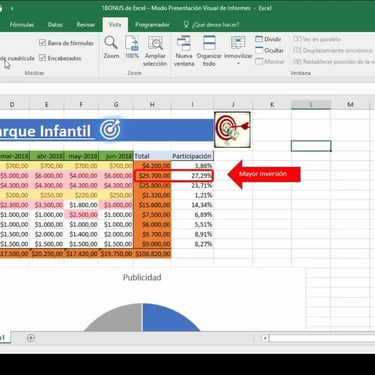
Task: Click Ampliar selección zoom icon
Action: click(x=155, y=43)
